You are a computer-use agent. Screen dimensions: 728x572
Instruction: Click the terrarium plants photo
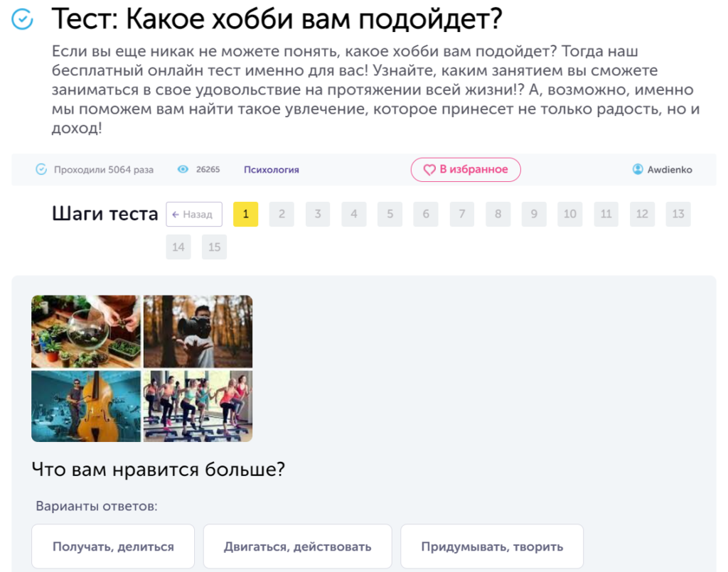pyautogui.click(x=86, y=331)
